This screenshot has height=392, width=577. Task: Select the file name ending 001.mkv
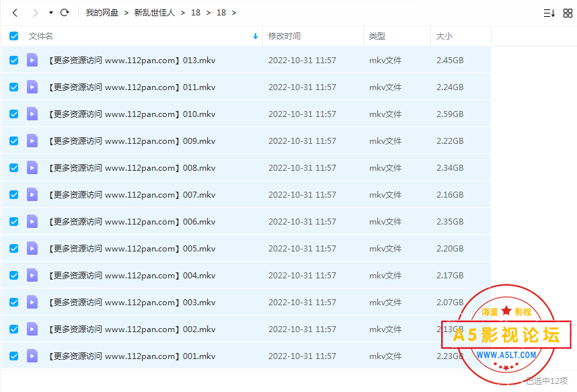point(131,356)
